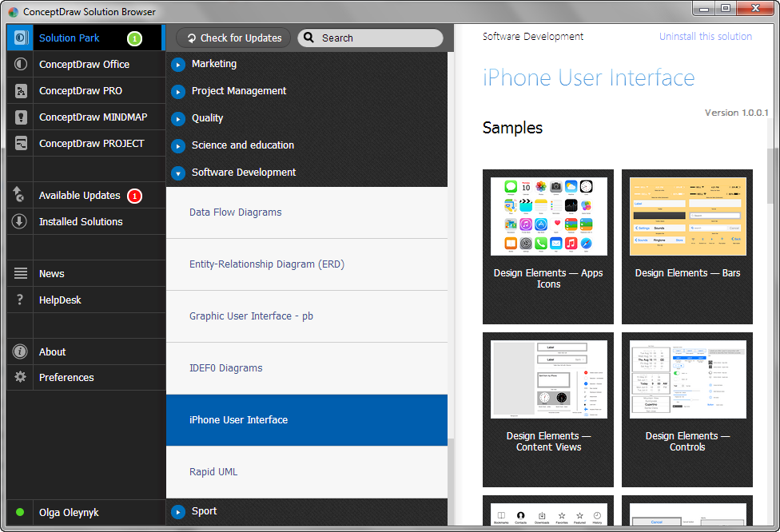Image resolution: width=780 pixels, height=532 pixels.
Task: Click the search magnifier icon
Action: pyautogui.click(x=309, y=38)
